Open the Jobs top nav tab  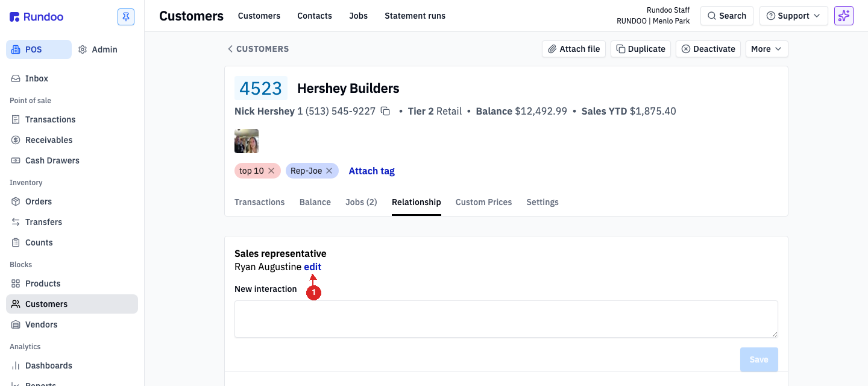coord(359,16)
